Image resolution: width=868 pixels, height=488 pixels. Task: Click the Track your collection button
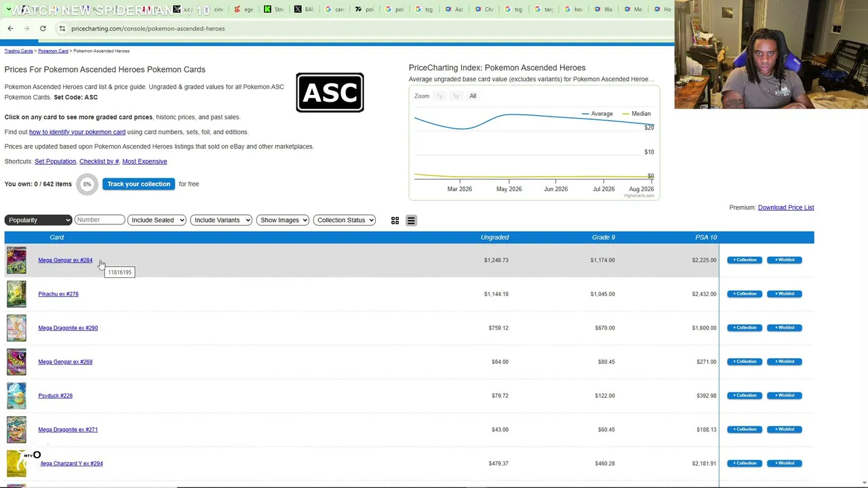(x=138, y=184)
